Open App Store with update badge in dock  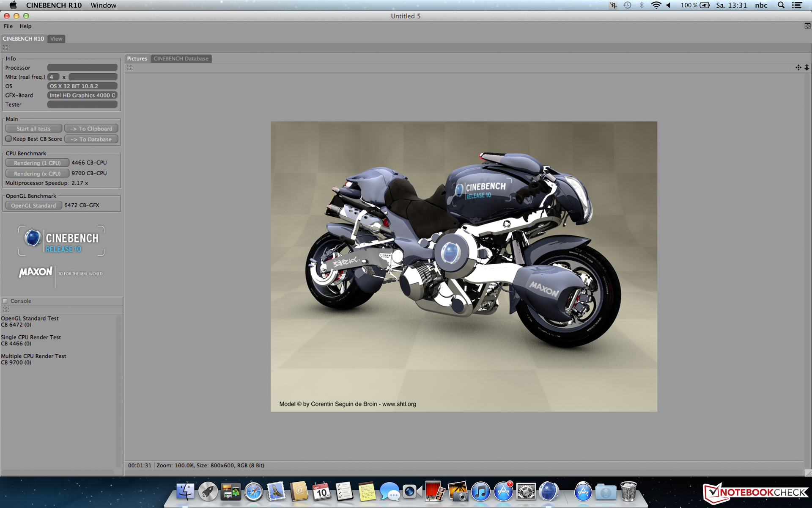tap(503, 492)
